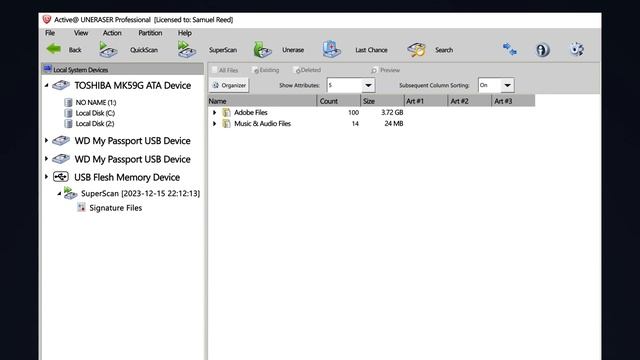Click the second WD My Passport drive icon
This screenshot has width=640, height=360.
[x=61, y=159]
